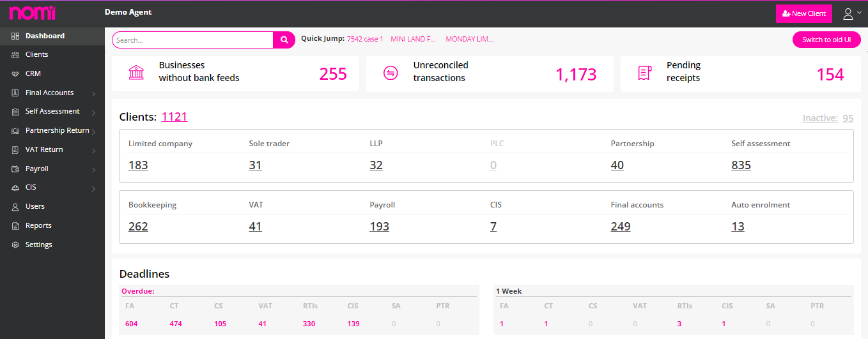Viewport: 868px width, 339px height.
Task: Click Switch to old UI button
Action: (x=826, y=40)
